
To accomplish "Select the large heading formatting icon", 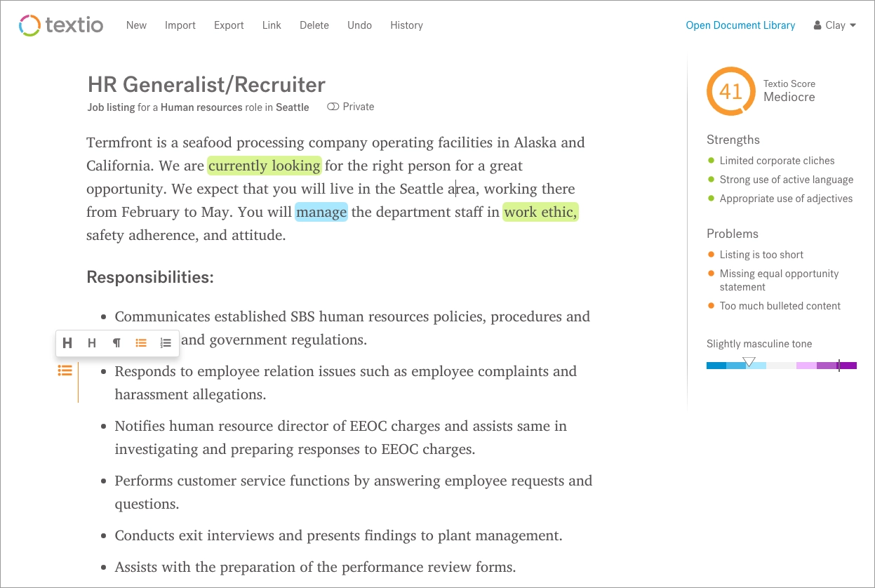I will click(x=67, y=343).
